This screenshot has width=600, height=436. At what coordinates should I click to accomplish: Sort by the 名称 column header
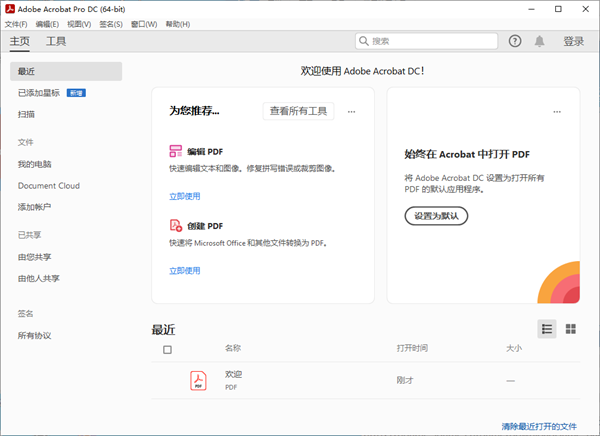(233, 348)
